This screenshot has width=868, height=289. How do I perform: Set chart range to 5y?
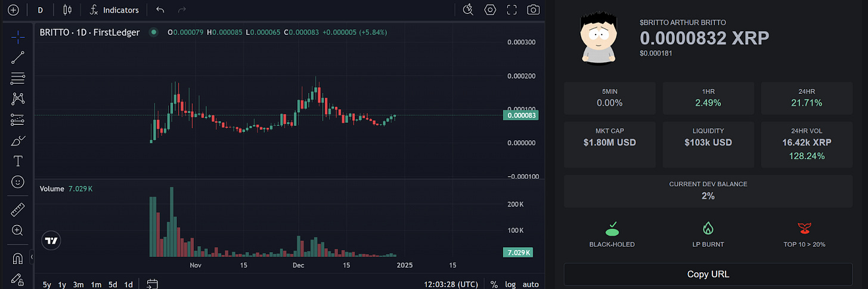click(x=47, y=285)
